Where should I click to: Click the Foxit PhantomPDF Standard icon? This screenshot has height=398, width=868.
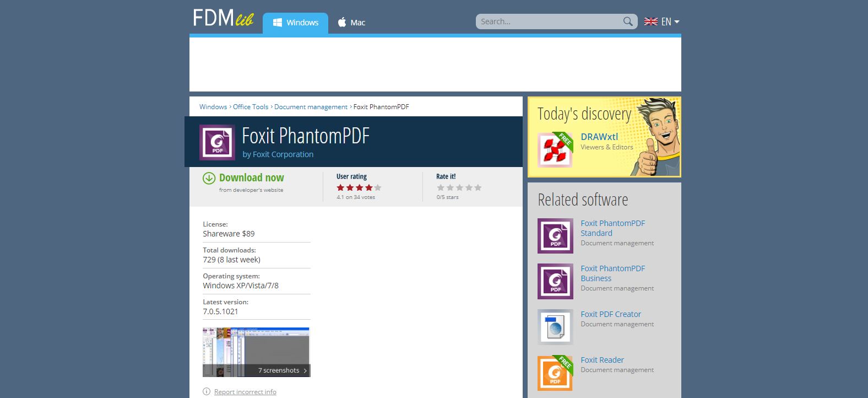click(x=555, y=236)
